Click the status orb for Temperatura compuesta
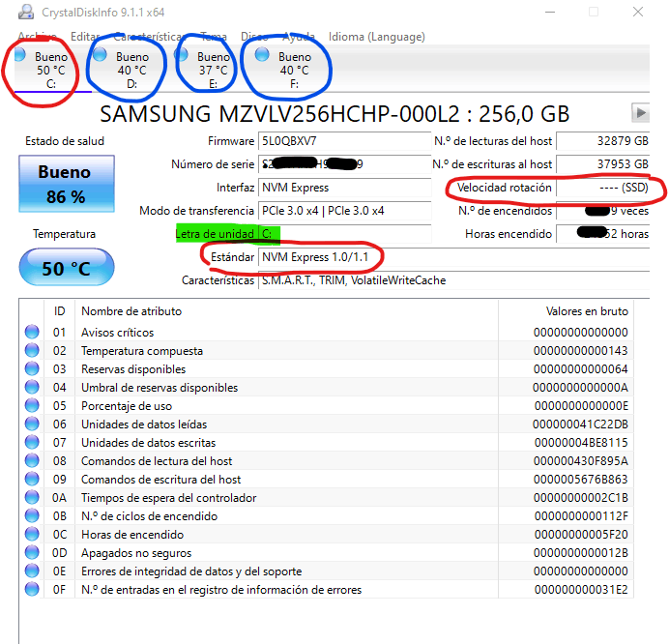Image resolution: width=669 pixels, height=644 pixels. point(32,350)
